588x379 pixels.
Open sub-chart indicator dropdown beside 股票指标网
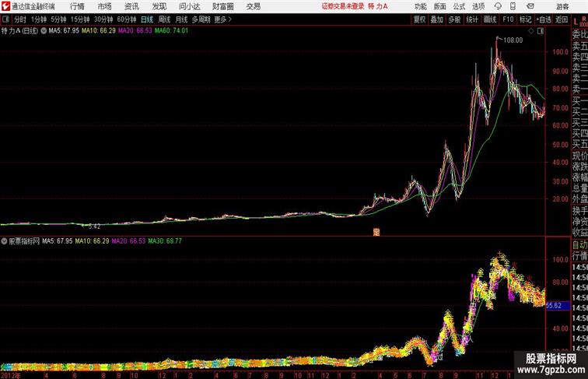(x=4, y=241)
